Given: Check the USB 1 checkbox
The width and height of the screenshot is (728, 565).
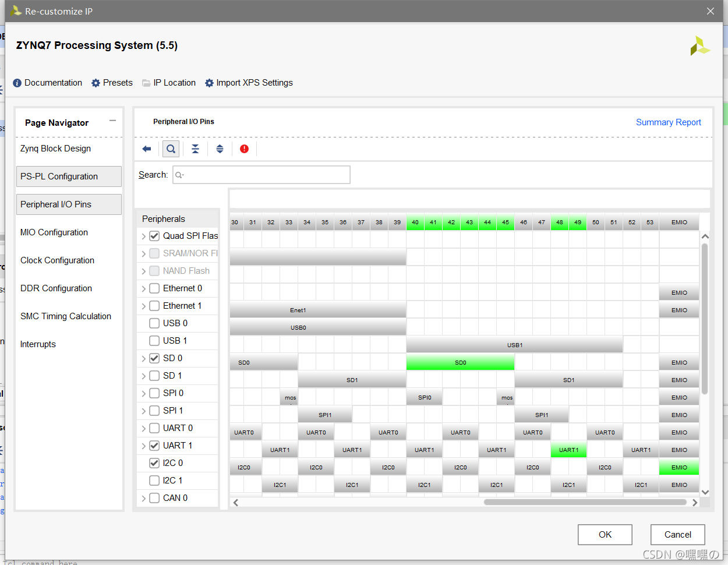Looking at the screenshot, I should 154,341.
